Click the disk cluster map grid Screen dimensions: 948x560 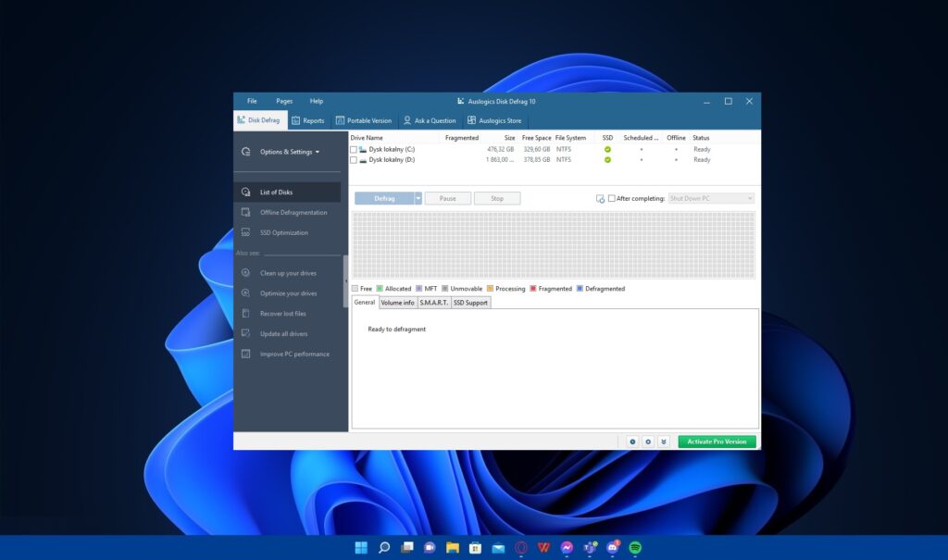(554, 244)
